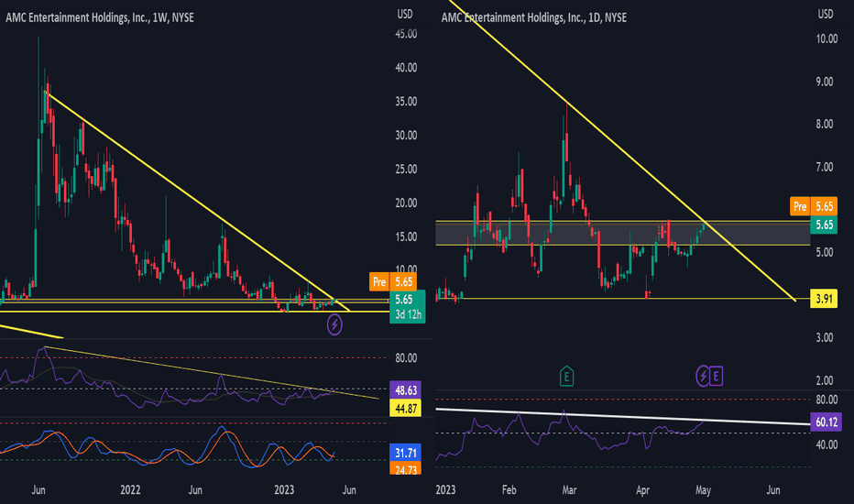Click May on daily time axis
The height and width of the screenshot is (504, 854).
tap(703, 490)
